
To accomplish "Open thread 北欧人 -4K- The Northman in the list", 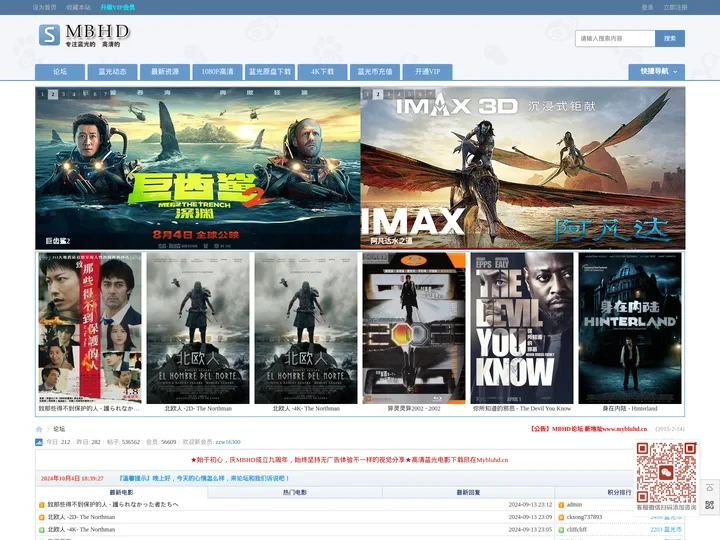I will (81, 529).
